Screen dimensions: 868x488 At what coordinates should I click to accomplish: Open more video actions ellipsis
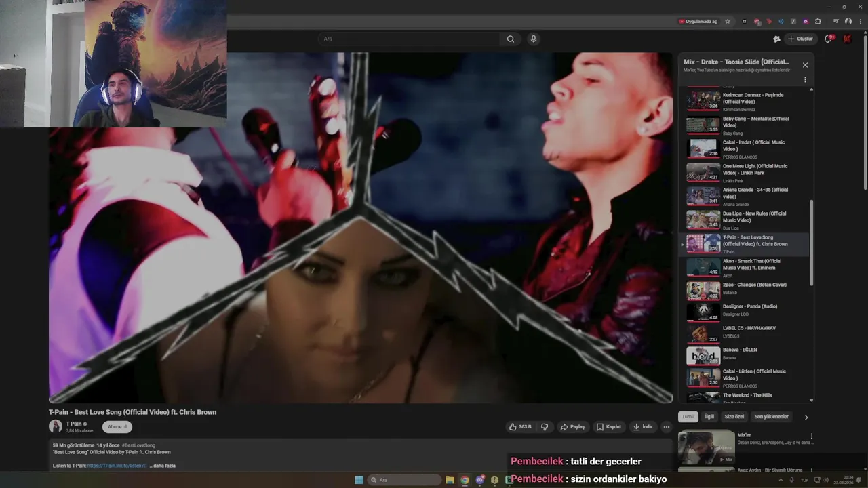[x=667, y=427]
